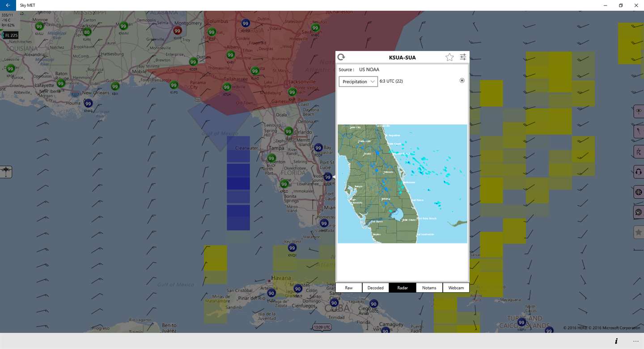644x349 pixels.
Task: Select the station marker near Gulfport
Action: [x=115, y=86]
